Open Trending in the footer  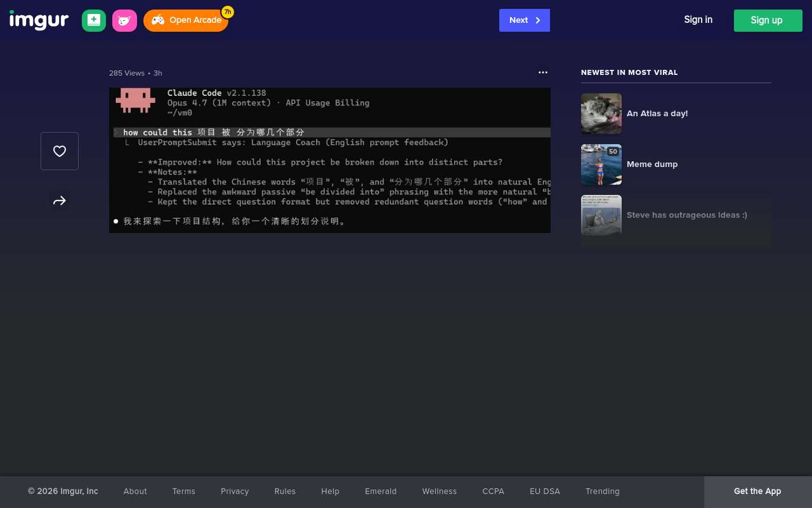[603, 491]
